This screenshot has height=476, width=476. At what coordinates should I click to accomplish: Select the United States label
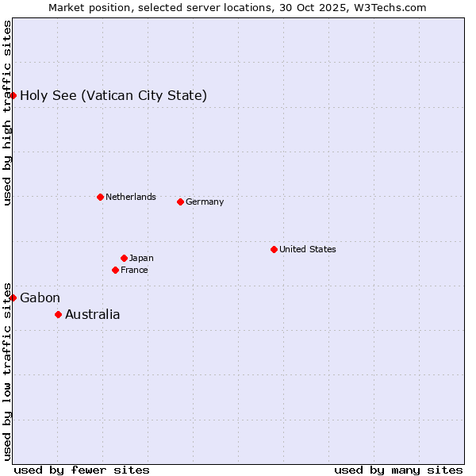pos(307,249)
